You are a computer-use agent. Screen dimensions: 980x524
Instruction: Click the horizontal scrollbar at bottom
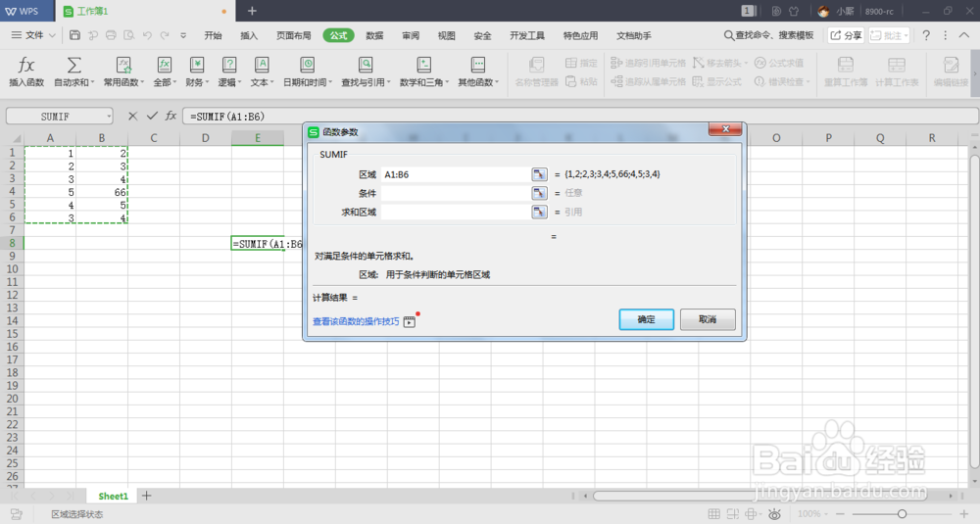click(759, 496)
